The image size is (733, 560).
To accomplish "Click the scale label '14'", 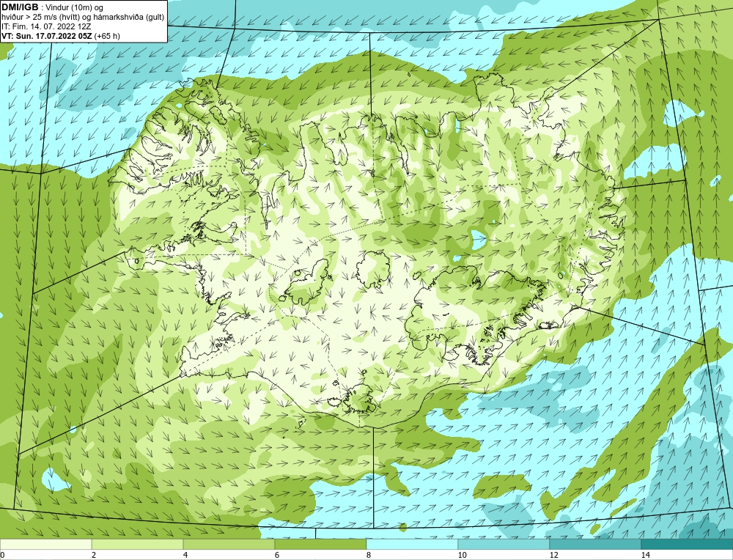I will coord(645,555).
